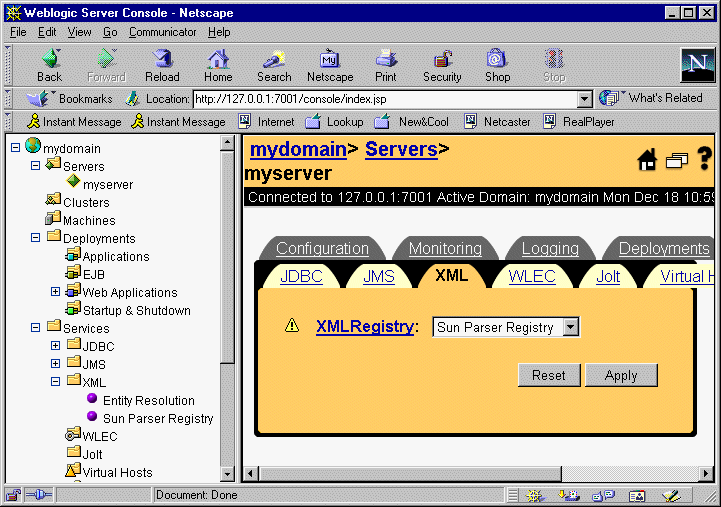721x507 pixels.
Task: Click What's Related button
Action: 651,98
